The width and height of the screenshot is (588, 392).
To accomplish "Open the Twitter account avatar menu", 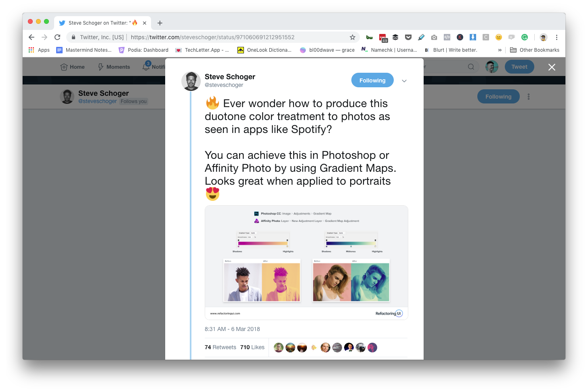I will [492, 67].
